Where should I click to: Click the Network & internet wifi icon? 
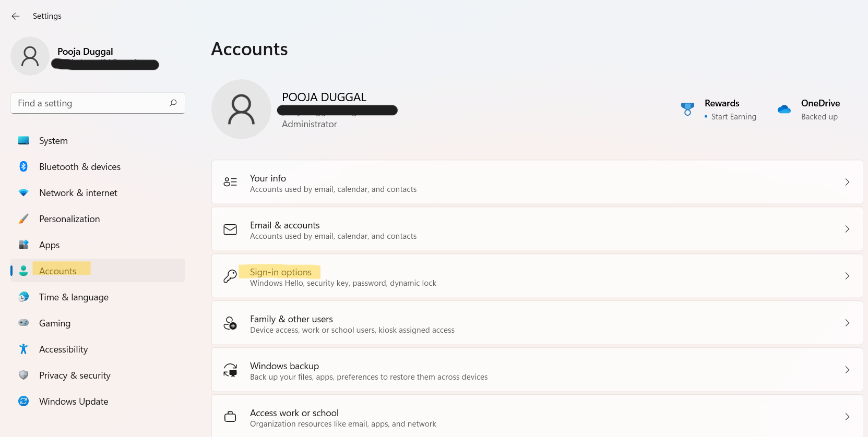pos(23,192)
